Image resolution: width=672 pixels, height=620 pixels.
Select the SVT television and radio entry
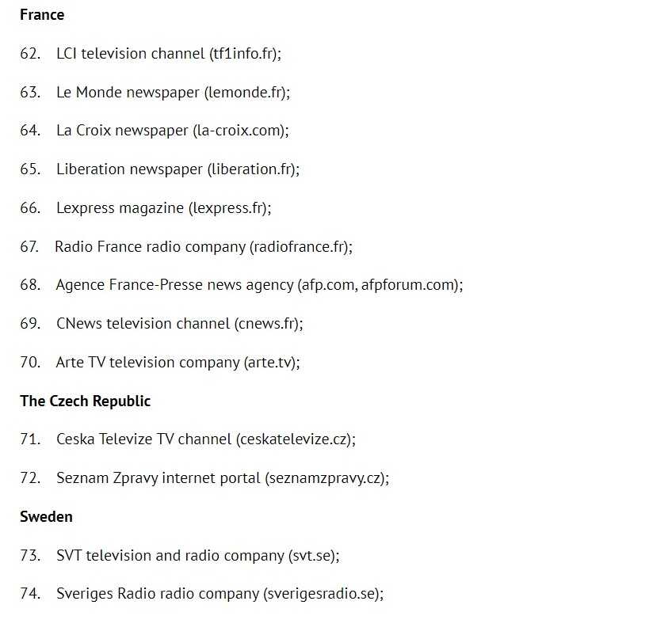pos(180,556)
